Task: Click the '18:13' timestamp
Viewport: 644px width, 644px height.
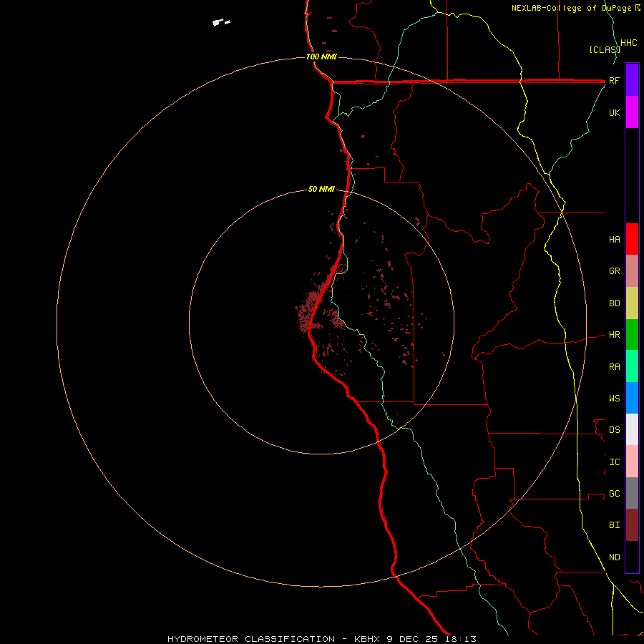Action: tap(460, 639)
